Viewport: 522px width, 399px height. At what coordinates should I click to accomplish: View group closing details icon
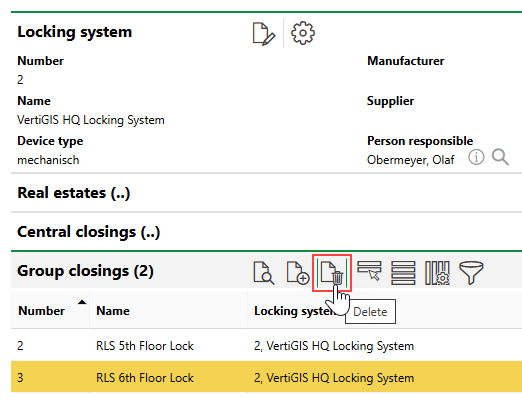point(264,273)
